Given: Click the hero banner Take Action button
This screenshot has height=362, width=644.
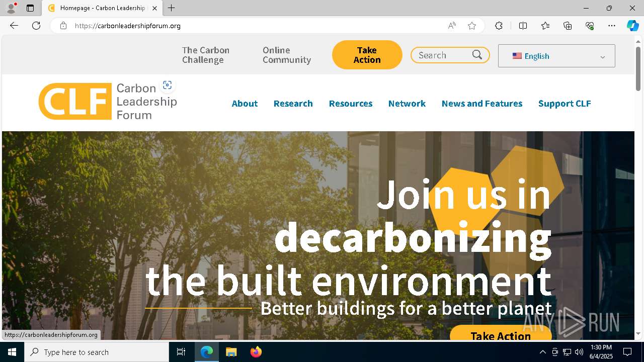Looking at the screenshot, I should click(501, 333).
